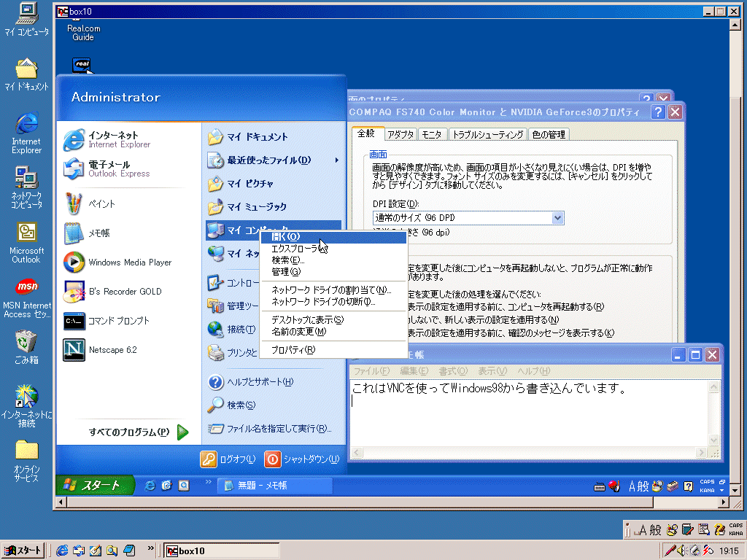
Task: Select 新しい表示の設定を適用する(N) option
Action: (483, 320)
